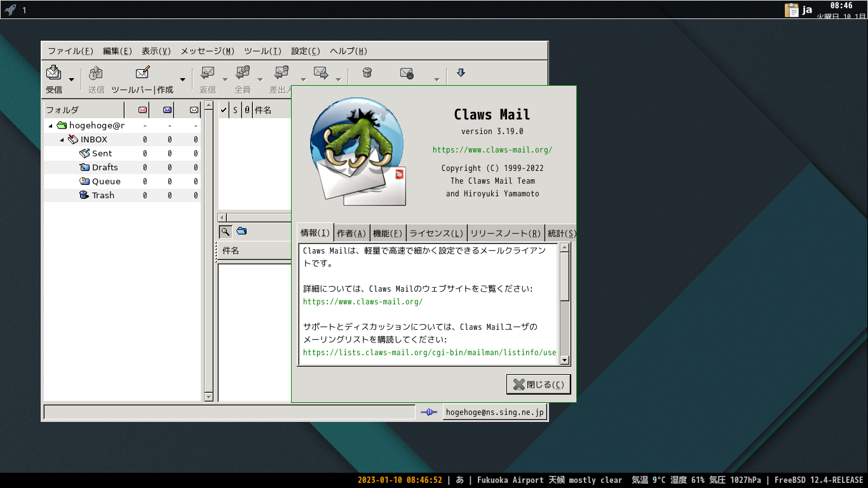The height and width of the screenshot is (488, 868).
Task: Switch to the 機能(F) tab
Action: coord(388,234)
